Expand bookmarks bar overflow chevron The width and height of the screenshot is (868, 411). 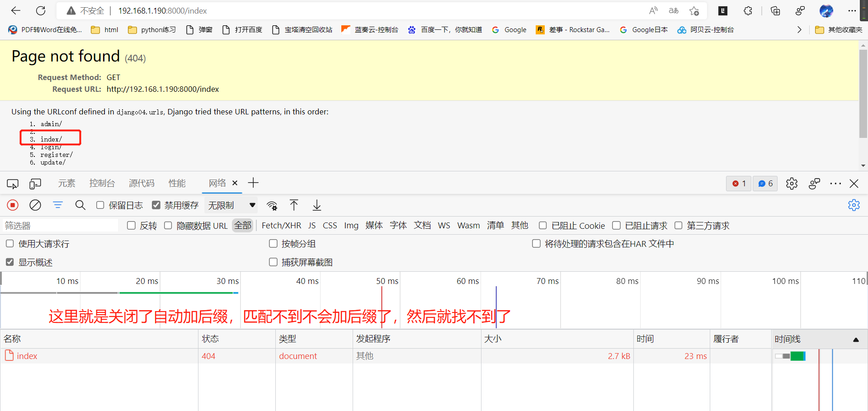[x=799, y=30]
